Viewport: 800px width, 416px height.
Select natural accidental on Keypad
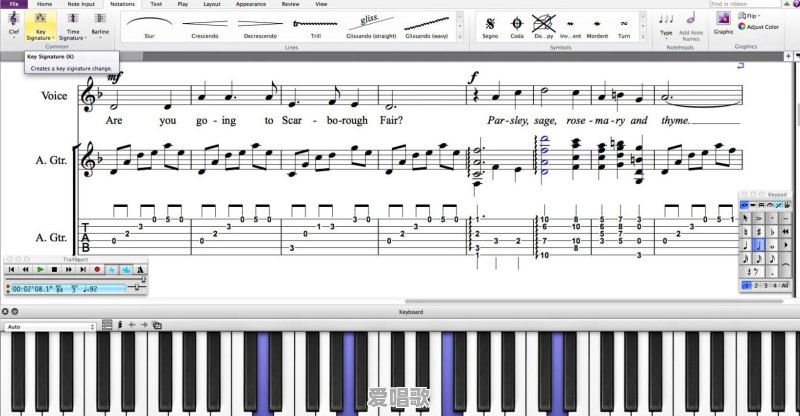tap(745, 232)
